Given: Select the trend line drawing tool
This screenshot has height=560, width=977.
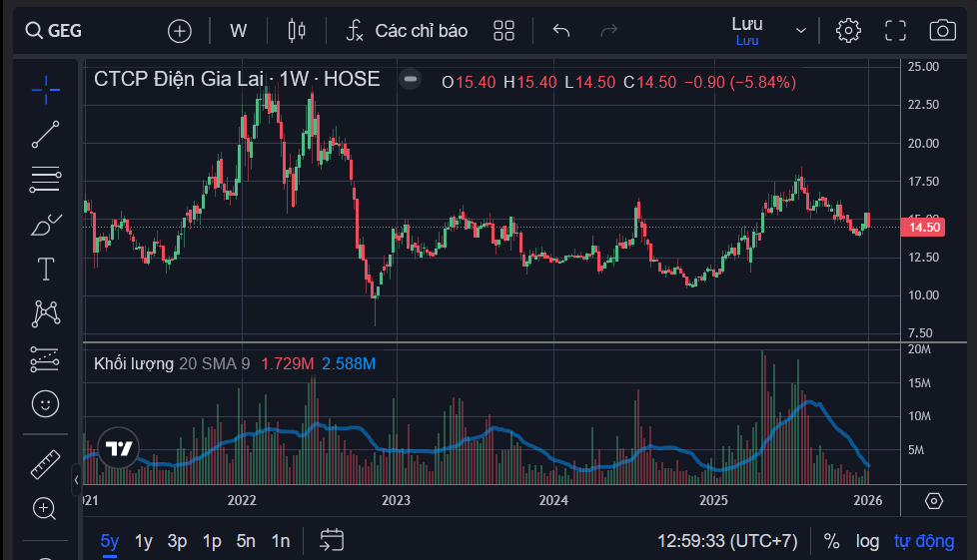Looking at the screenshot, I should 45,135.
